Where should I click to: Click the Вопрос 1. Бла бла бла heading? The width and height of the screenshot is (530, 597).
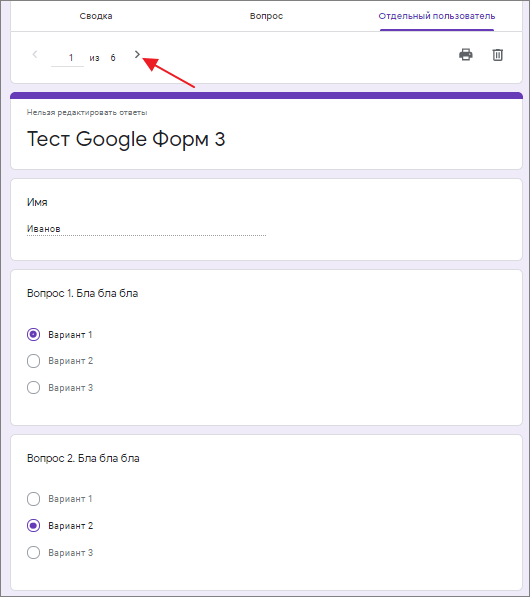point(82,294)
